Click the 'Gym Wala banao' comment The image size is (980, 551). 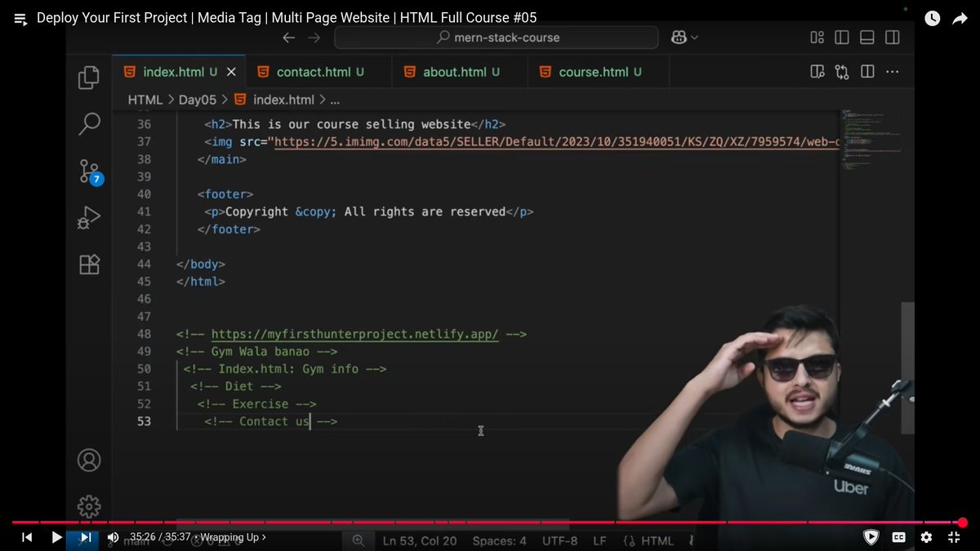pos(256,351)
